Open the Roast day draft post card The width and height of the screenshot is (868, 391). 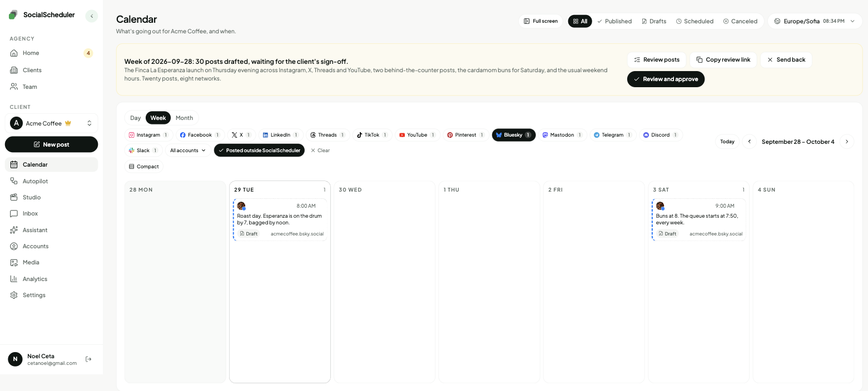tap(280, 220)
